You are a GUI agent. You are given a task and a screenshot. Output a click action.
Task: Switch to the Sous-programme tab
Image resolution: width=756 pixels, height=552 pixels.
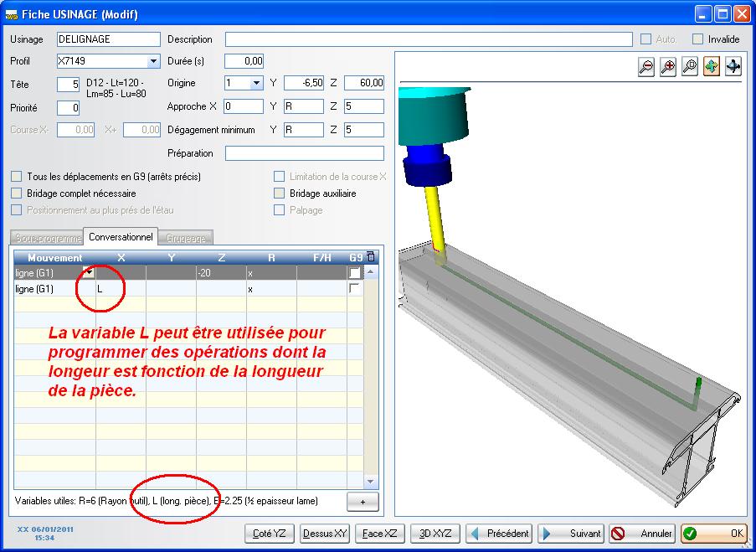point(47,239)
